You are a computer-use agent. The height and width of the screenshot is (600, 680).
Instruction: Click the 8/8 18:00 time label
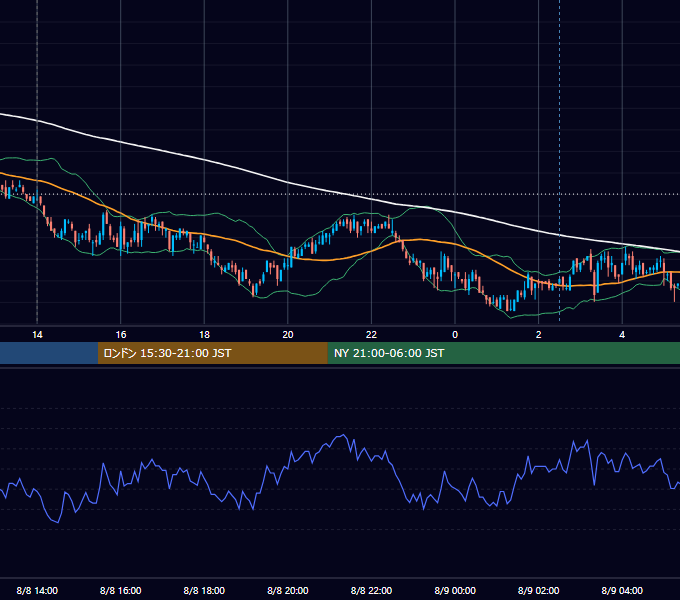click(204, 590)
